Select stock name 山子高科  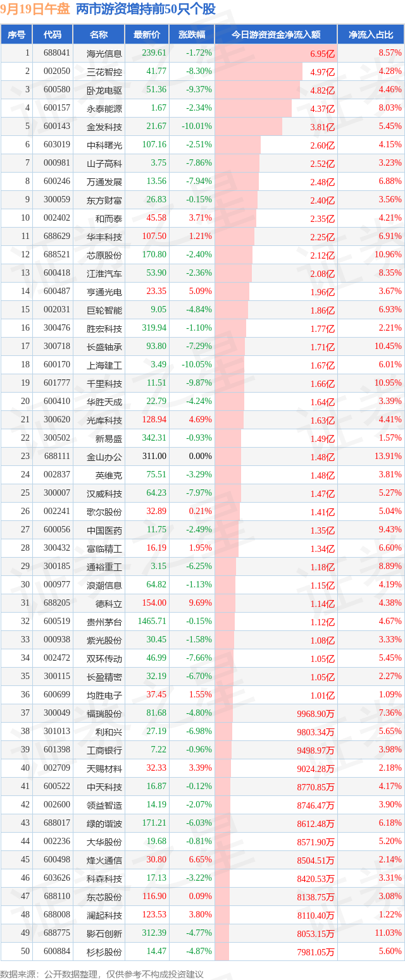[x=104, y=164]
